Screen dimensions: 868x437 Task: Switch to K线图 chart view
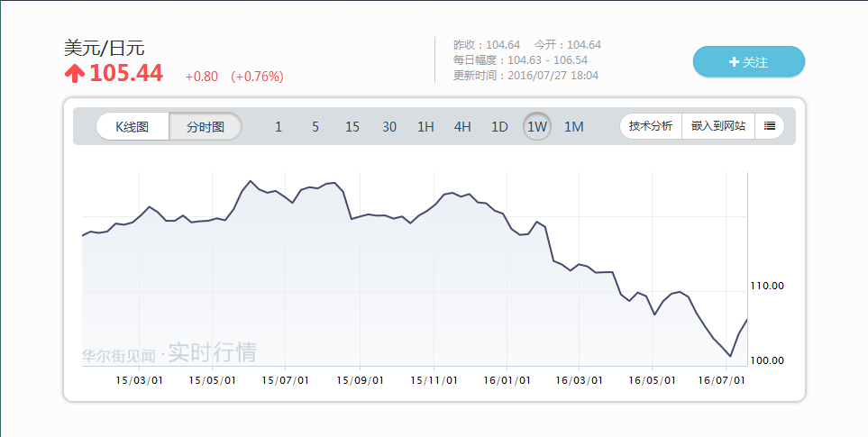point(132,127)
